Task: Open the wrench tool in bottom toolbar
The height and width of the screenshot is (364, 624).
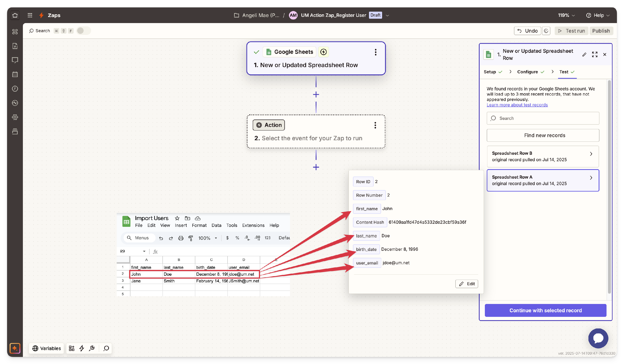Action: [92, 348]
